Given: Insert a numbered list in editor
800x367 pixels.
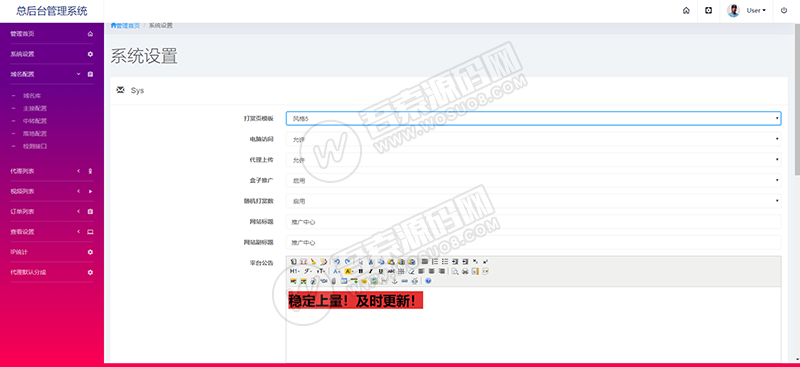Looking at the screenshot, I should click(435, 261).
